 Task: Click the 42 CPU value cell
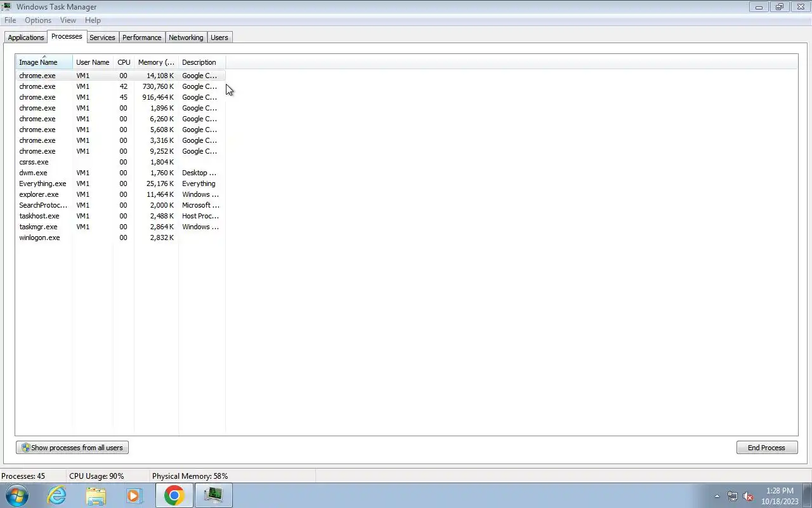[123, 86]
